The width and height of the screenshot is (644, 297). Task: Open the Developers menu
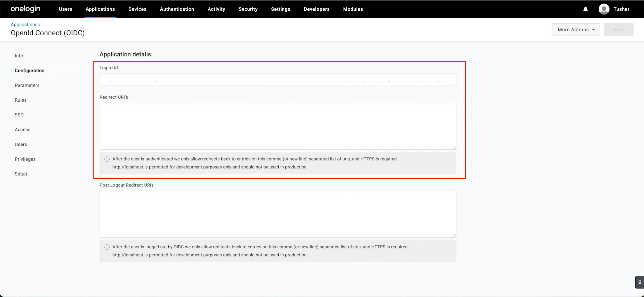[x=316, y=9]
